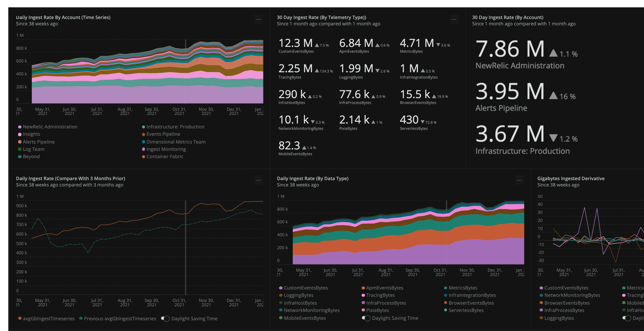644x331 pixels.
Task: Click the TracingBytes 2.25 M billboard
Action: click(295, 69)
